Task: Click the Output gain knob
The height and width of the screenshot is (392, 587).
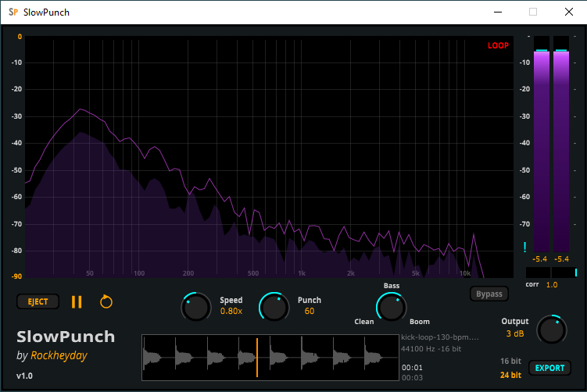Action: point(551,330)
